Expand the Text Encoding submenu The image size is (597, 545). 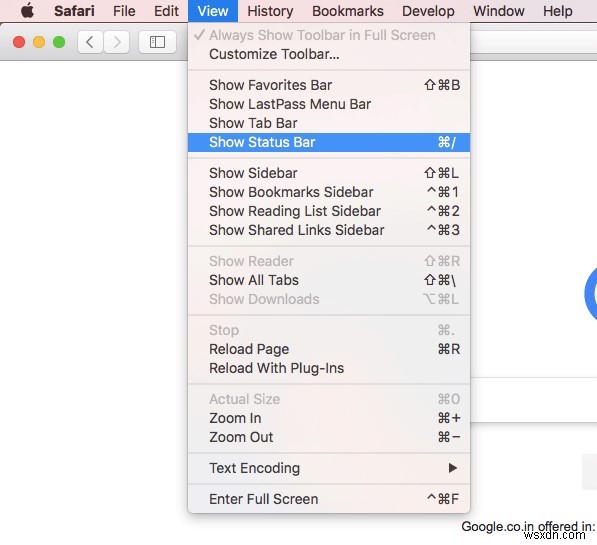coord(329,468)
